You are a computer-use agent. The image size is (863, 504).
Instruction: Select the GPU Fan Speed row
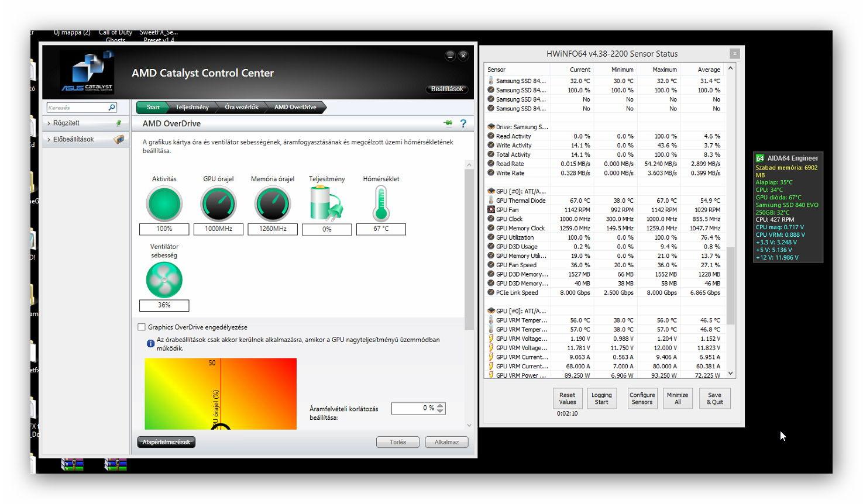point(604,265)
